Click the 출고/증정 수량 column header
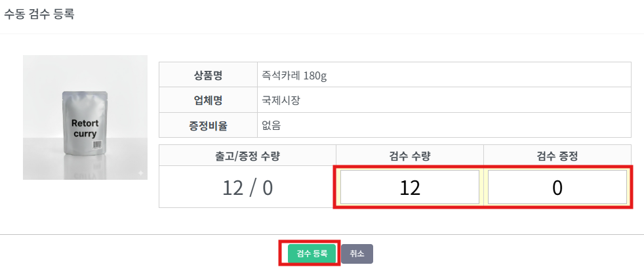This screenshot has height=269, width=644. 247,155
